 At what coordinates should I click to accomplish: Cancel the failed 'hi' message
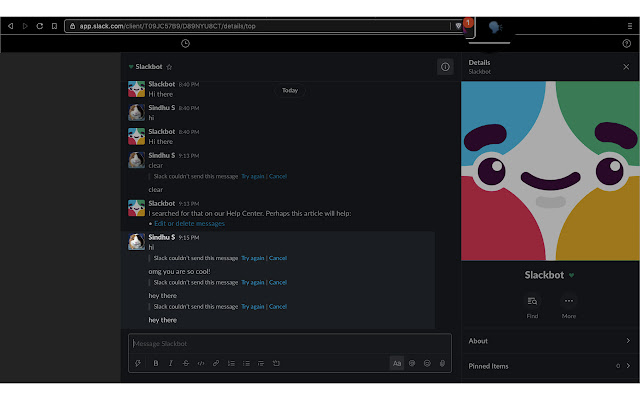tap(278, 258)
